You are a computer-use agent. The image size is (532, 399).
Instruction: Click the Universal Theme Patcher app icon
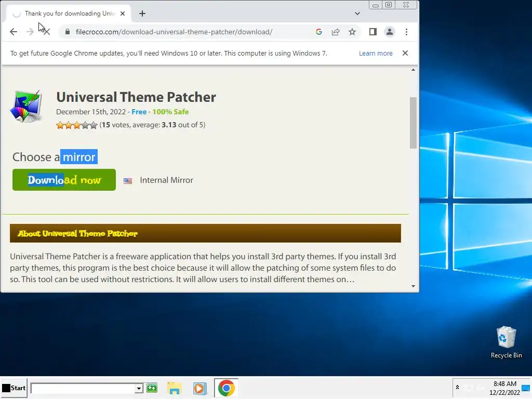[x=26, y=107]
